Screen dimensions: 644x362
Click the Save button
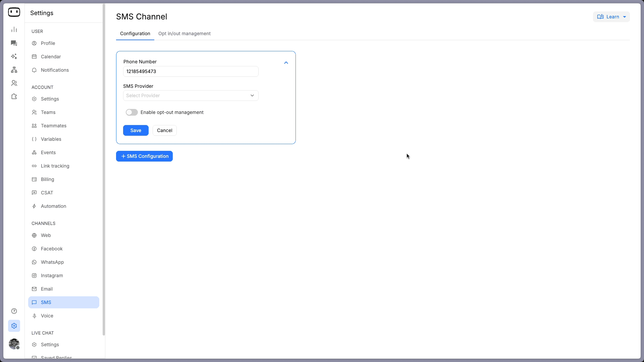pyautogui.click(x=136, y=130)
